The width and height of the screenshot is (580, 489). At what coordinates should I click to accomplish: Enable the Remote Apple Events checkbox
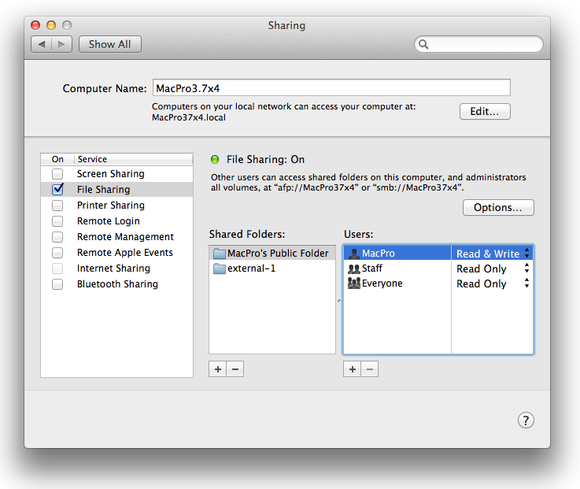[x=57, y=253]
